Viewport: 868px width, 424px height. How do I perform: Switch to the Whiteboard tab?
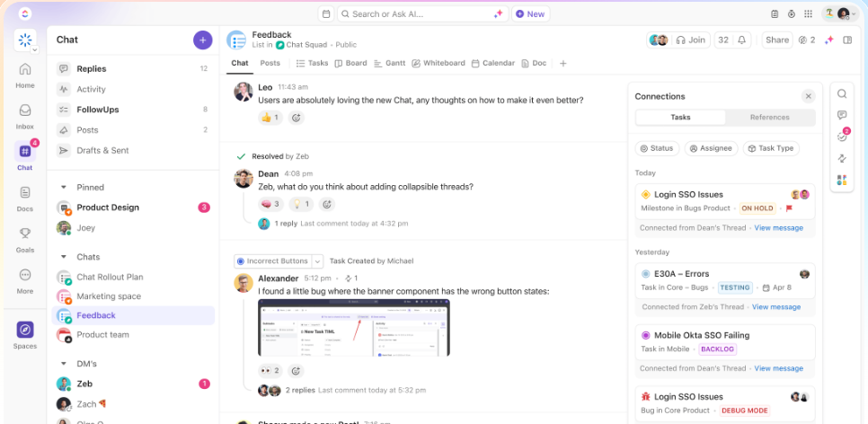click(x=438, y=63)
